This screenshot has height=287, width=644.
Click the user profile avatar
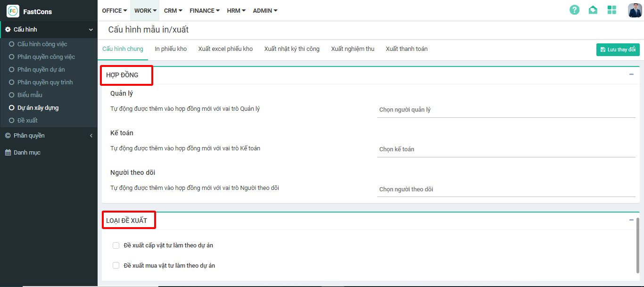pos(635,10)
